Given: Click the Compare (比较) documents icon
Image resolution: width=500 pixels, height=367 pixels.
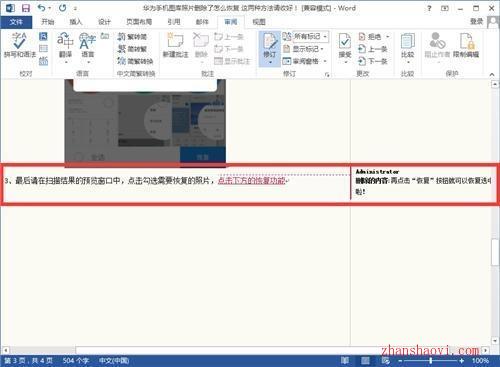Looking at the screenshot, I should (407, 47).
